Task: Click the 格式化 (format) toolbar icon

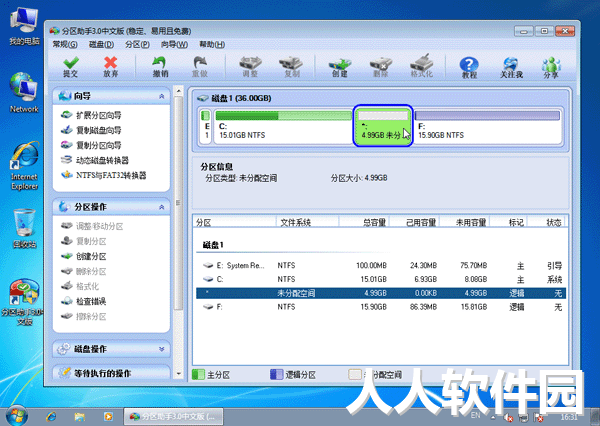Action: [421, 67]
